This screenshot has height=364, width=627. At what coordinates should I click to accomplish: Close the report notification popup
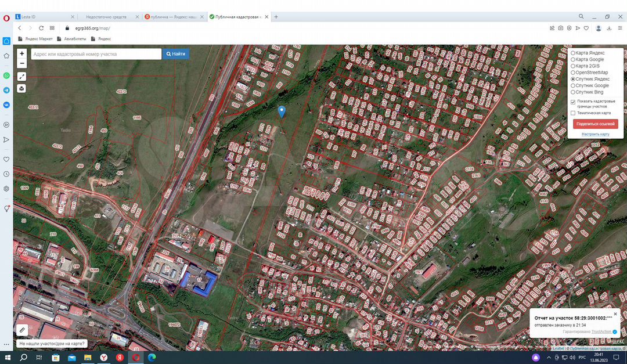point(615,314)
